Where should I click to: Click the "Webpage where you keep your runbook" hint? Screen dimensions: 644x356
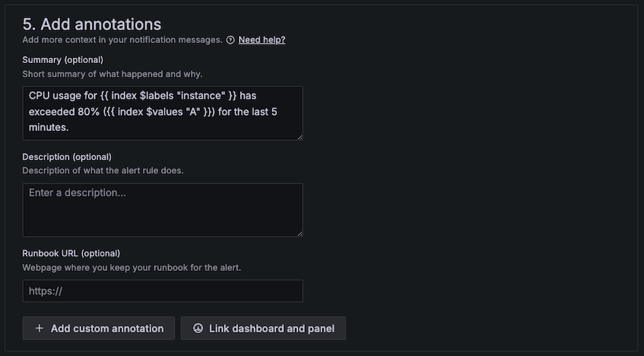130,267
